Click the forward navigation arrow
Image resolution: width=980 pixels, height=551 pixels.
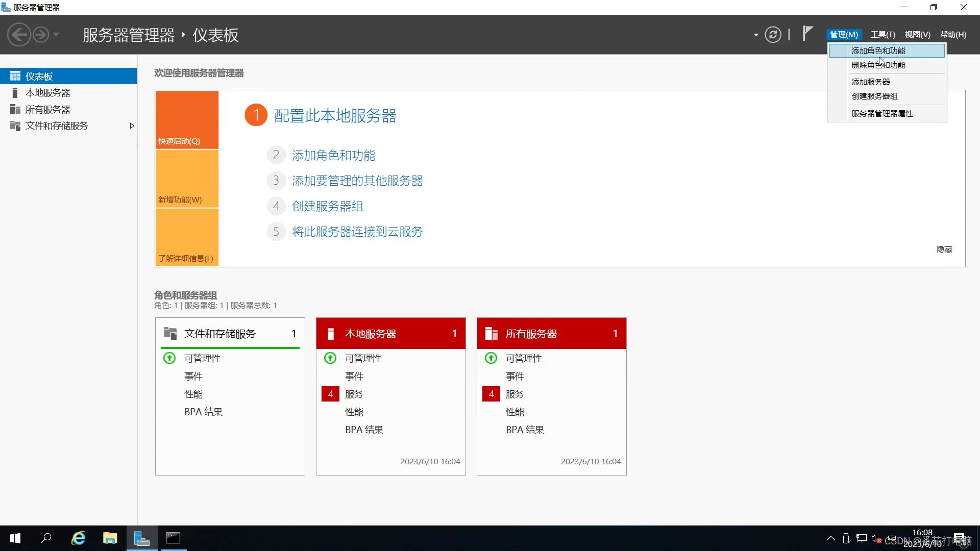pyautogui.click(x=41, y=35)
